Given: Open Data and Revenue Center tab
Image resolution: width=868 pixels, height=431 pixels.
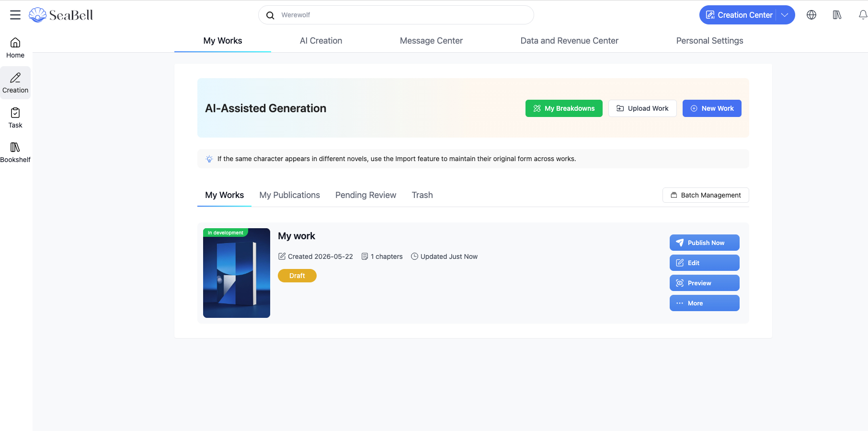Looking at the screenshot, I should [x=570, y=41].
